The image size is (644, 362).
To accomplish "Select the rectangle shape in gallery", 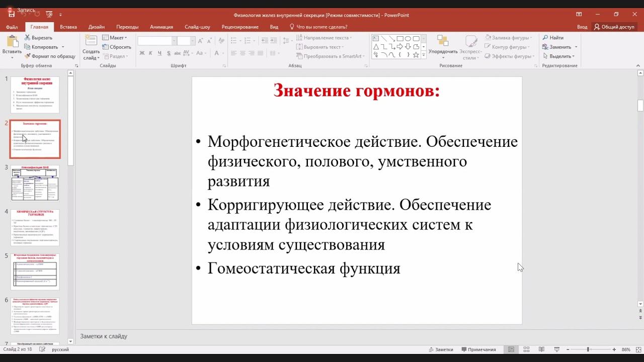I will (x=400, y=38).
